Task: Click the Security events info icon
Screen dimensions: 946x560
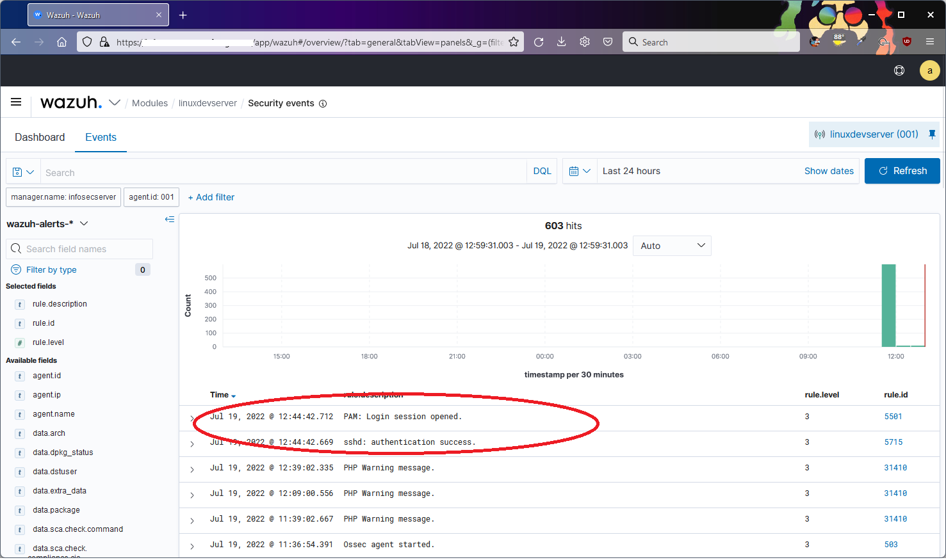Action: point(323,103)
